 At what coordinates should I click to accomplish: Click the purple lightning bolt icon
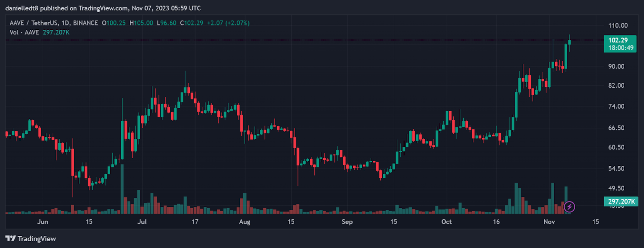click(x=569, y=206)
